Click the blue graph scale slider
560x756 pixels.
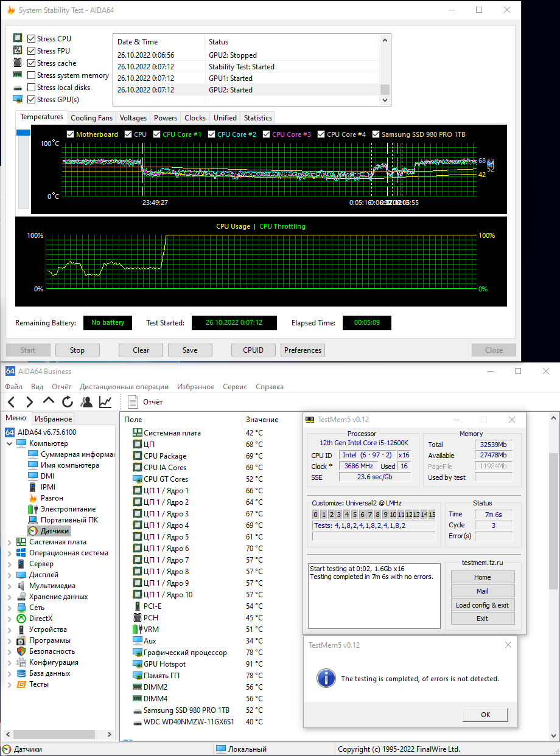click(23, 133)
